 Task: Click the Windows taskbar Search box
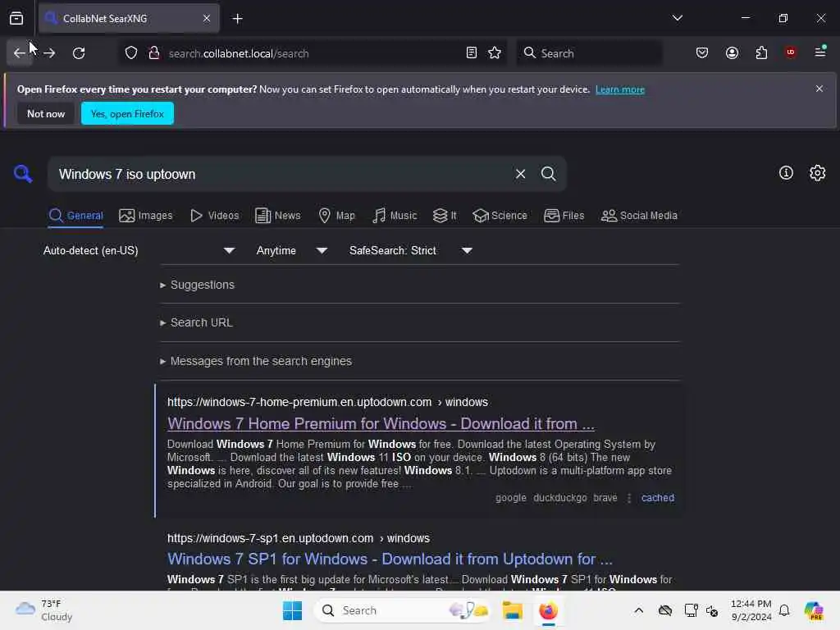click(402, 610)
